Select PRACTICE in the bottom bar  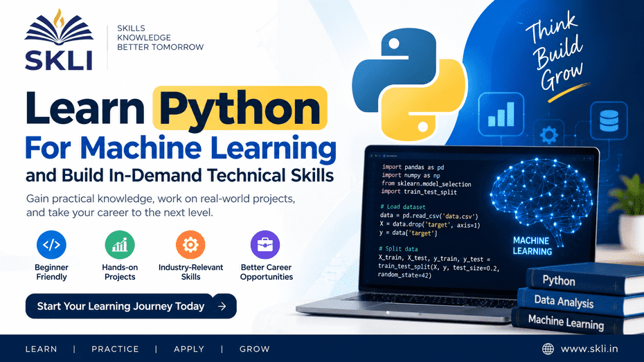point(115,350)
